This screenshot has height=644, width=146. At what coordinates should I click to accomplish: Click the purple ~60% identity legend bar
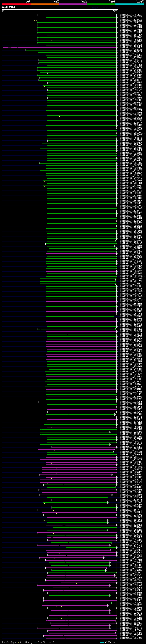(73, 4)
